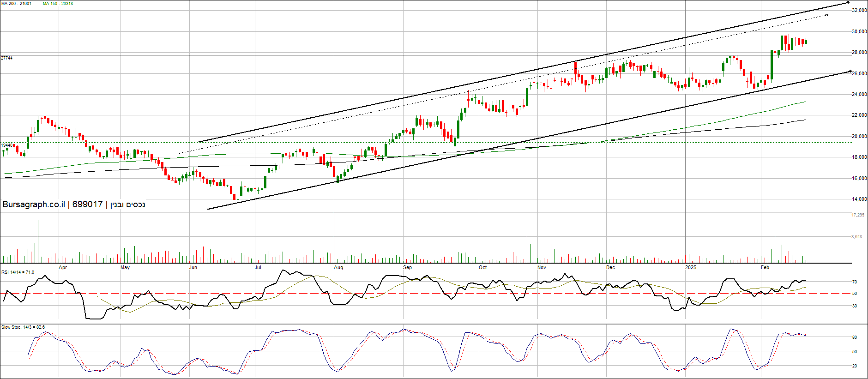The width and height of the screenshot is (868, 379).
Task: Select the 2025 year marker on time axis
Action: click(x=690, y=268)
